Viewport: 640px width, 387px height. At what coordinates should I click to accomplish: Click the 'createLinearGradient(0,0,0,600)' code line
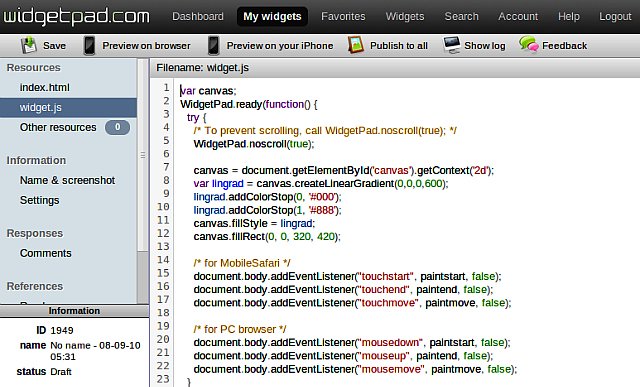click(321, 183)
